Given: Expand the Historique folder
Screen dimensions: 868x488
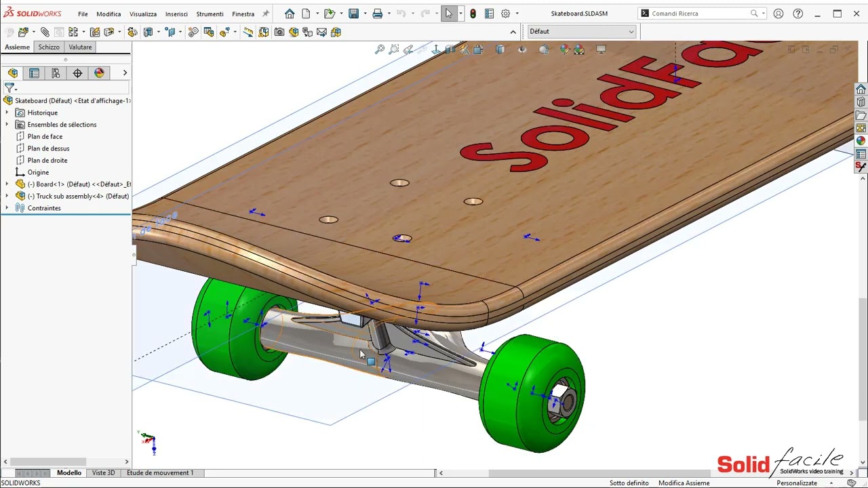Looking at the screenshot, I should 7,113.
